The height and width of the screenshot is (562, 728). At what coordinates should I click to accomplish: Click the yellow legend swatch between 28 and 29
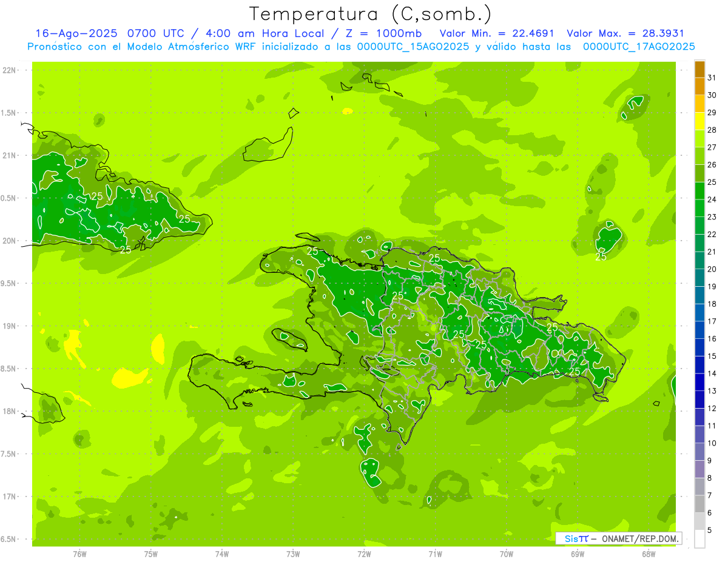[x=699, y=121]
